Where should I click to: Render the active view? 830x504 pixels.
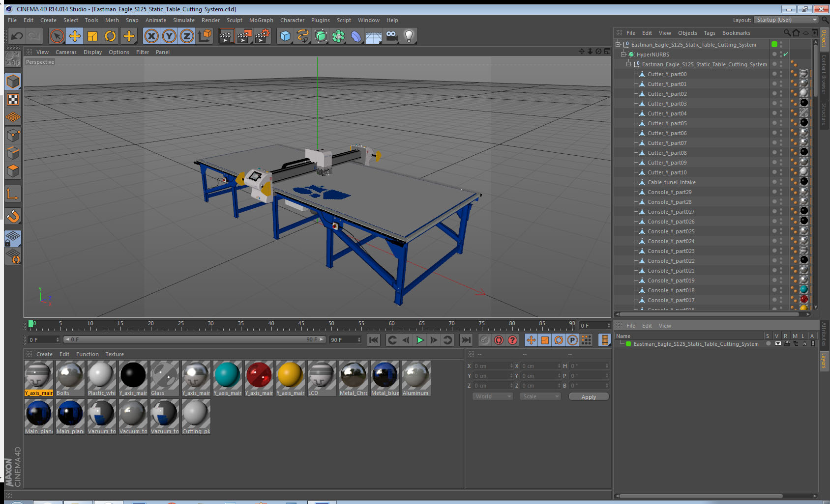coord(226,36)
